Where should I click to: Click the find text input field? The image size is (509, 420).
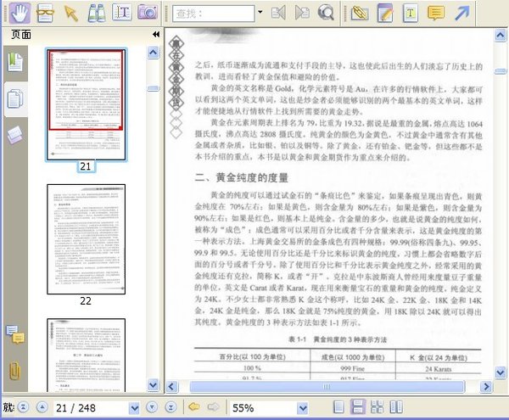213,14
